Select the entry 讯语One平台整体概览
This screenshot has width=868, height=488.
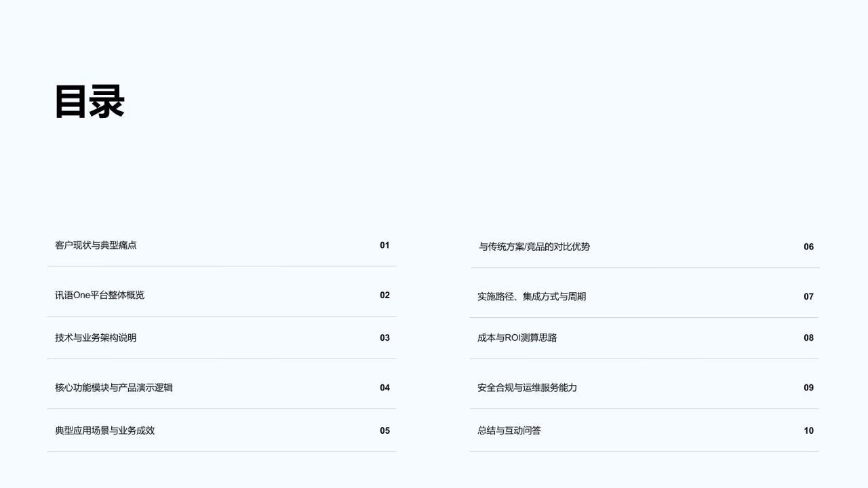[x=100, y=296]
